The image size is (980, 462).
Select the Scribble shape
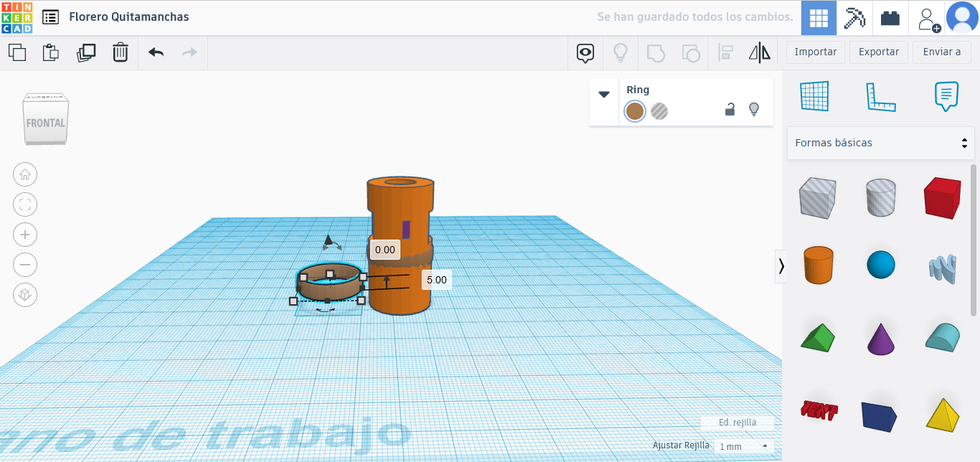942,268
